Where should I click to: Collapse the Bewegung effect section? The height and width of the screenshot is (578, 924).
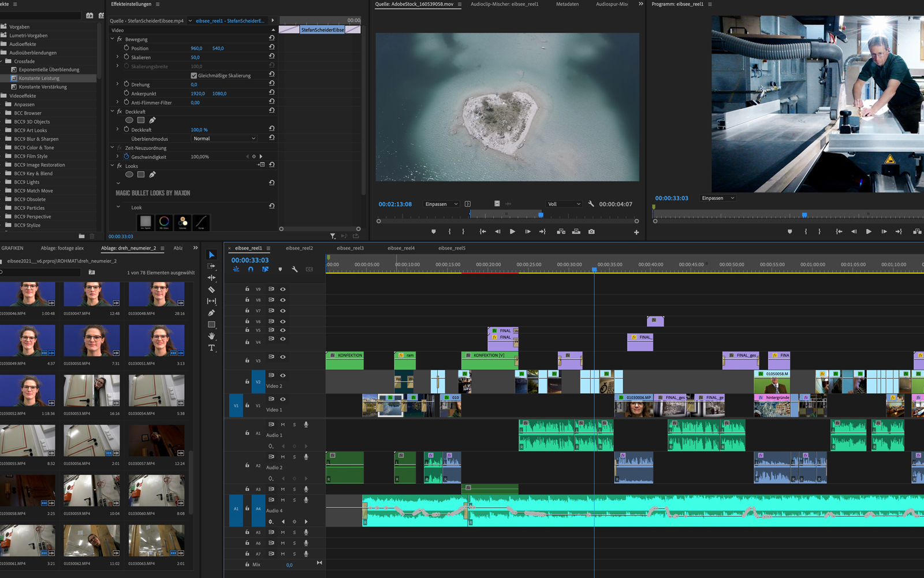coord(113,39)
